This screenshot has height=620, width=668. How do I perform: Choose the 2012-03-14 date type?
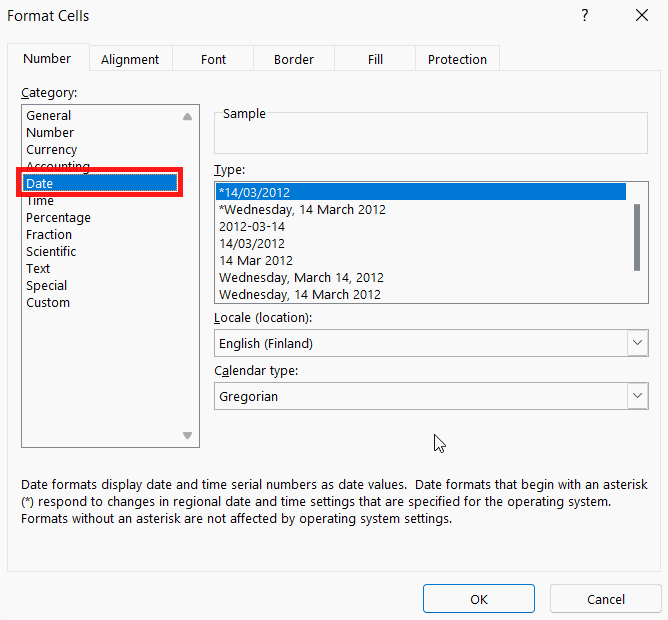[x=252, y=226]
